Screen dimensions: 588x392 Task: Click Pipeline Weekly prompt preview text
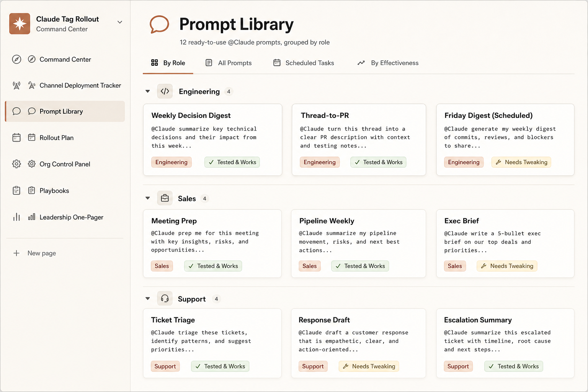pyautogui.click(x=349, y=242)
